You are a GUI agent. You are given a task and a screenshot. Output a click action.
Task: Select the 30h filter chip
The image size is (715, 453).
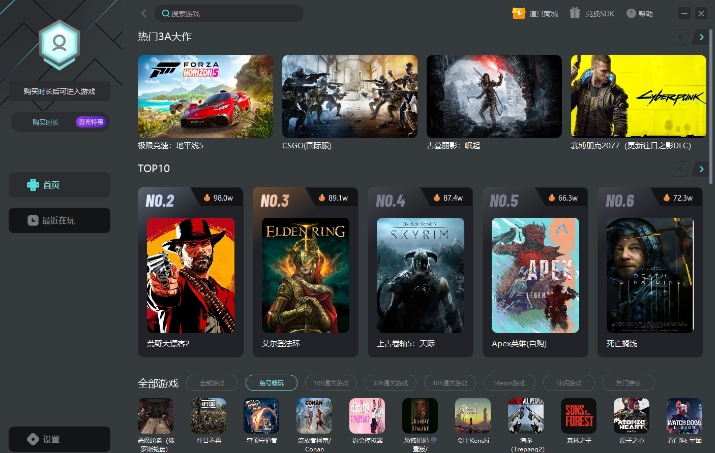point(390,383)
